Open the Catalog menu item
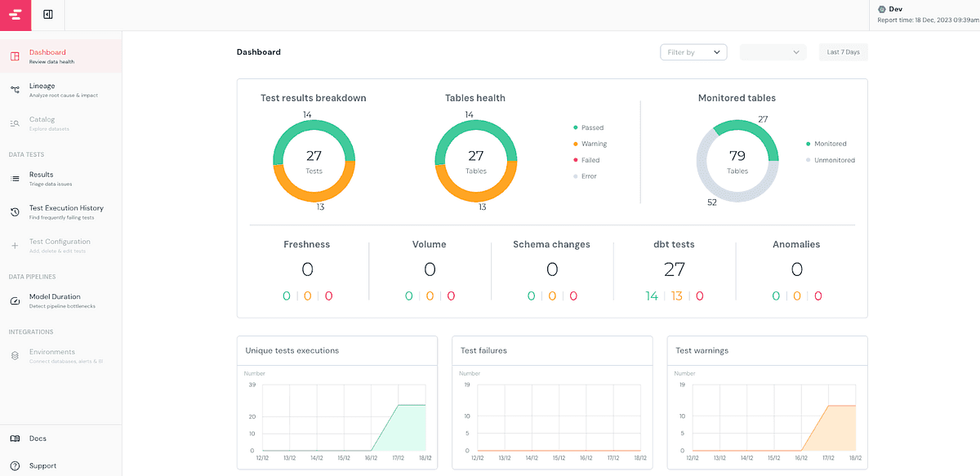980x476 pixels. [x=61, y=123]
